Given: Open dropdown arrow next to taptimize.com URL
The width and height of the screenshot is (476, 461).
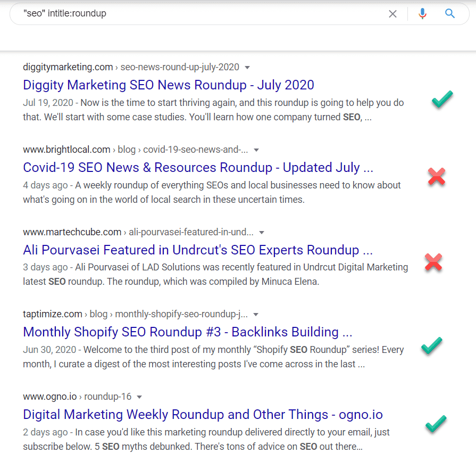Looking at the screenshot, I should 256,315.
